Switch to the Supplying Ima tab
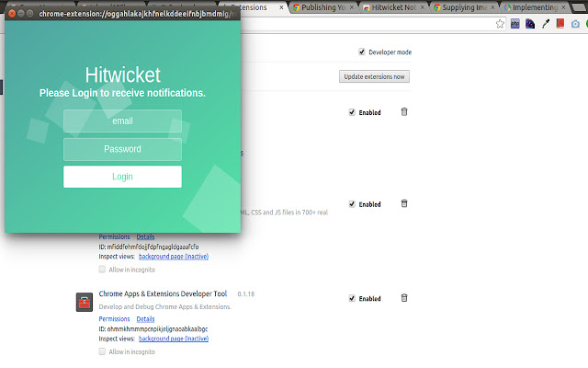This screenshot has height=368, width=588. point(464,7)
